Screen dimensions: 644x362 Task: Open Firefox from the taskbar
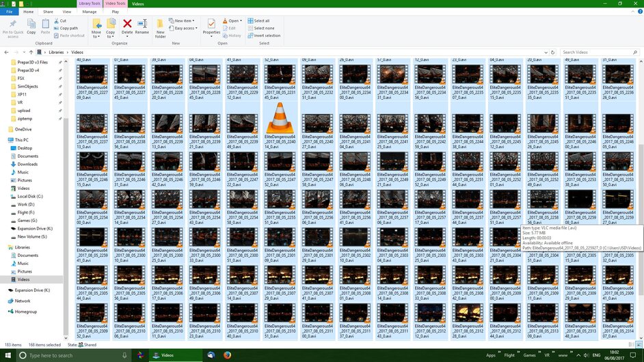(x=228, y=355)
